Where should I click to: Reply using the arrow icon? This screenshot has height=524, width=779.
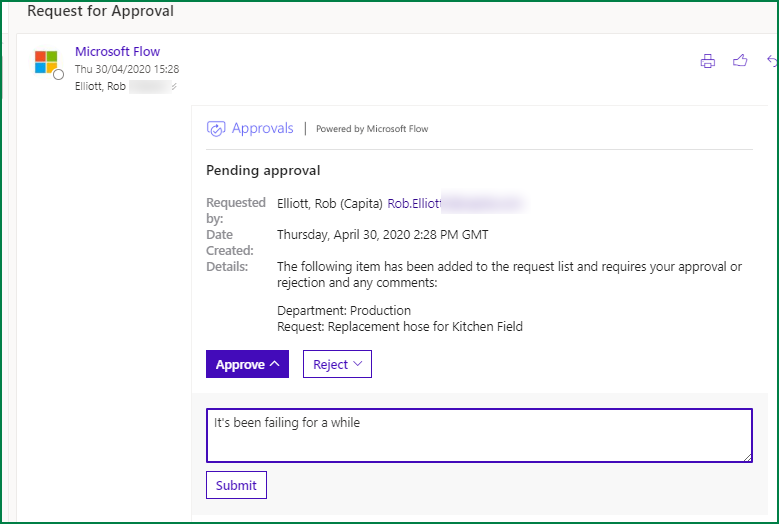point(772,61)
